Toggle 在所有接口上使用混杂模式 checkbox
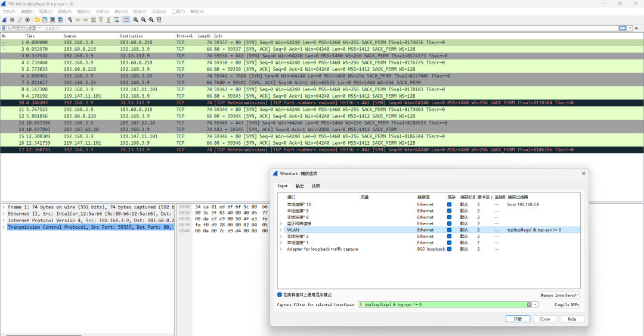Image resolution: width=644 pixels, height=336 pixels. pyautogui.click(x=280, y=294)
